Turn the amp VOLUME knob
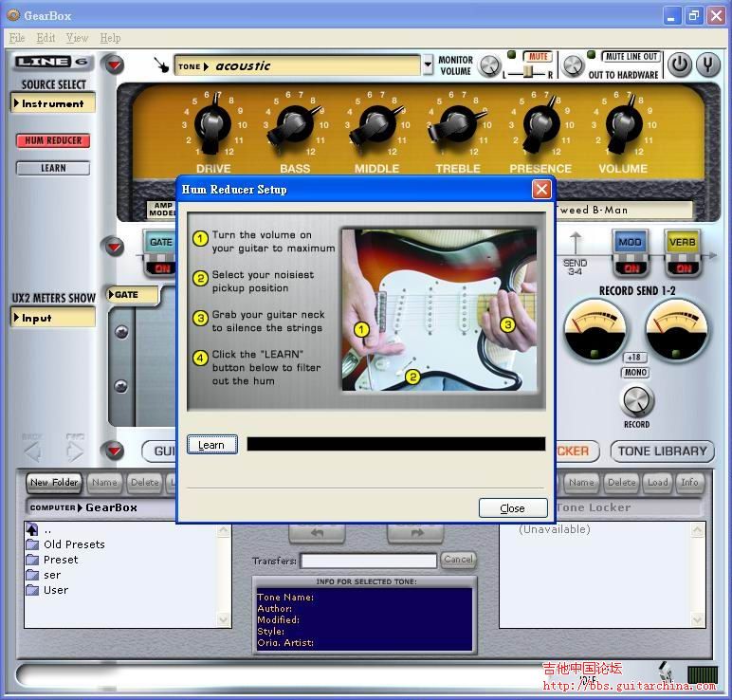 [624, 124]
